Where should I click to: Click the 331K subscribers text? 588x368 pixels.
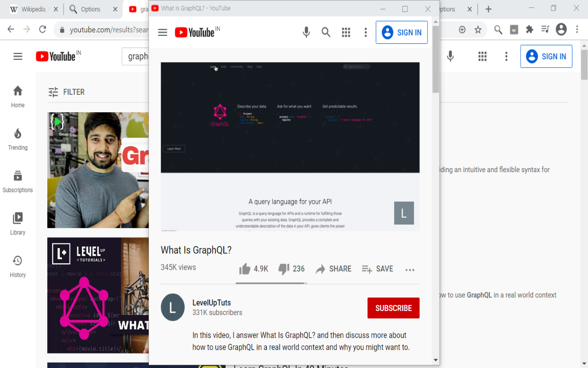217,312
